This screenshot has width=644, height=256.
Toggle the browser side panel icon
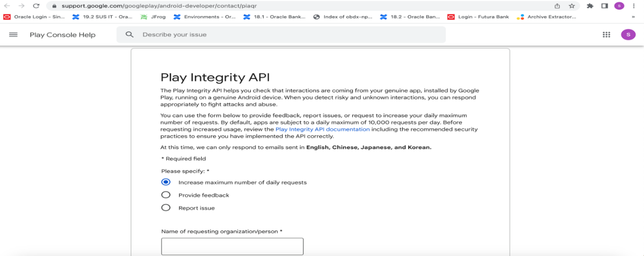(604, 6)
